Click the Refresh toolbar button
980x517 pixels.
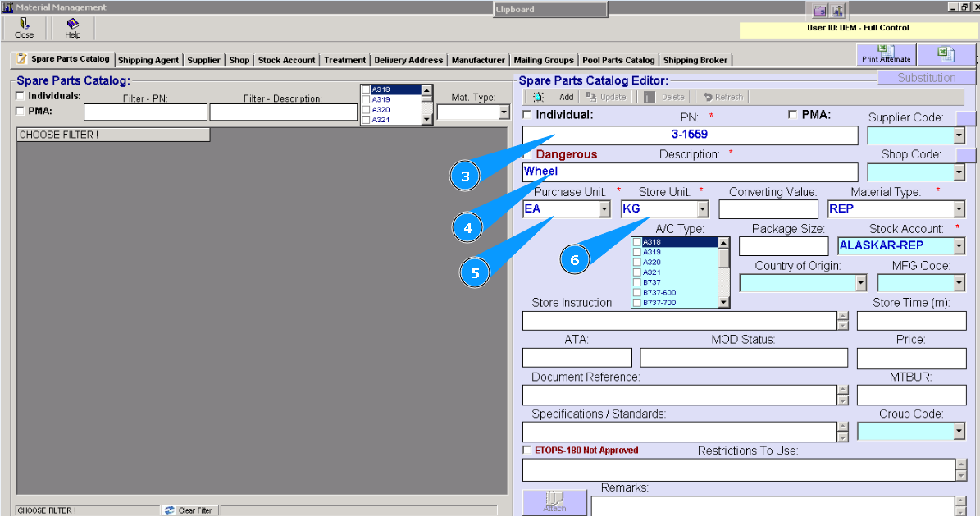[722, 97]
